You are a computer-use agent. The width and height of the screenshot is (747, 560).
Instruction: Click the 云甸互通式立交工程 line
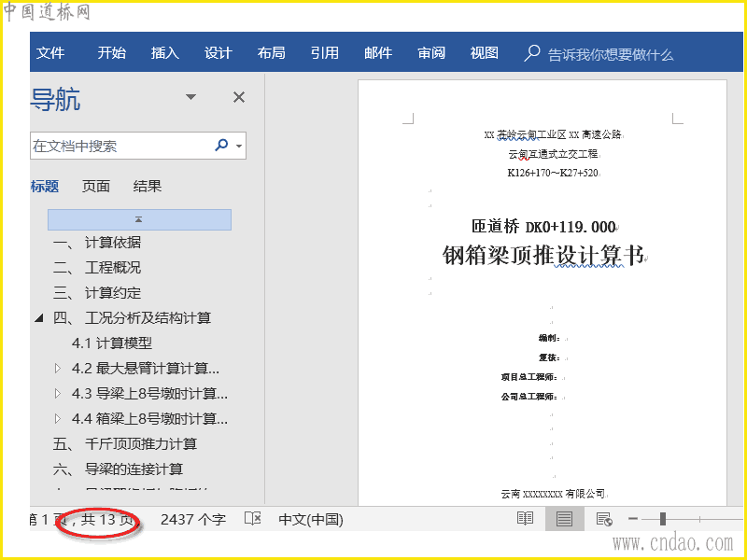tap(553, 154)
